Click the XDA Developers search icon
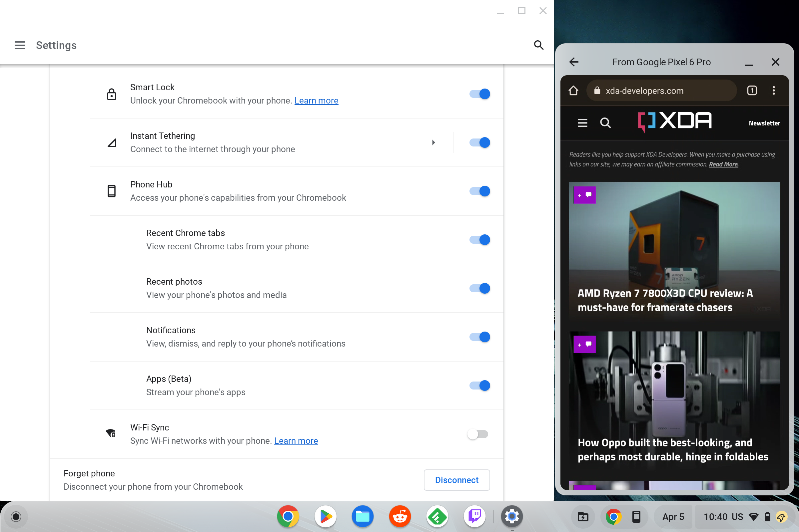The height and width of the screenshot is (532, 799). click(605, 123)
